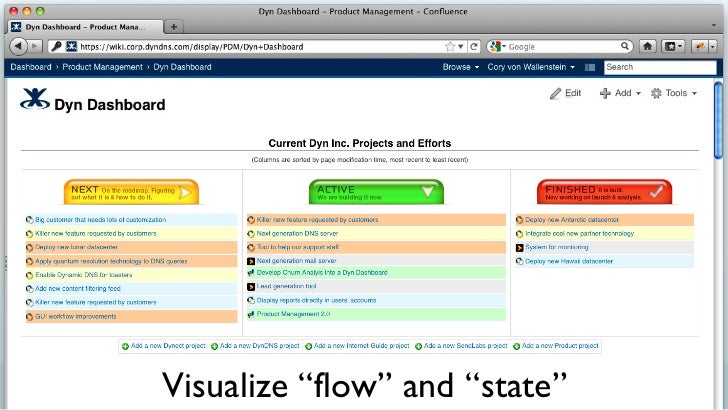Click the orange NEXT column header button
The height and width of the screenshot is (410, 728).
[131, 192]
